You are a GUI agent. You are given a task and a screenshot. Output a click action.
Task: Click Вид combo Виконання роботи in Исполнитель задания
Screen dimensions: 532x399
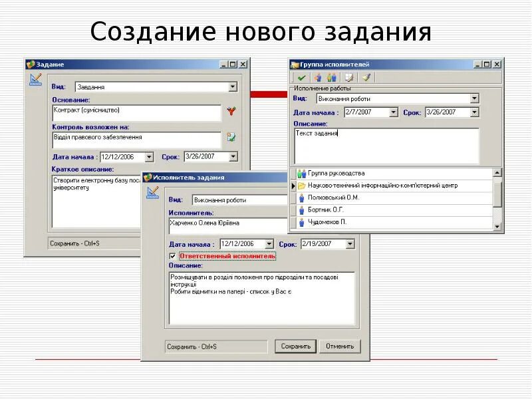coord(239,200)
